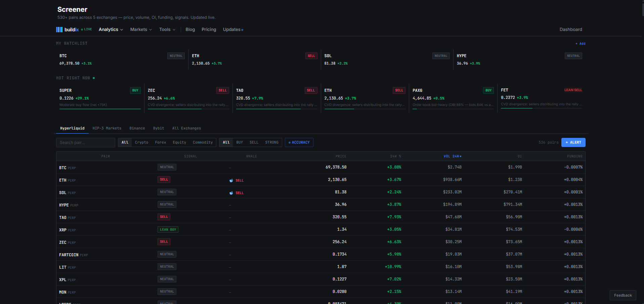644x304 pixels.
Task: Open the HIP-3 Markets tab
Action: click(107, 128)
